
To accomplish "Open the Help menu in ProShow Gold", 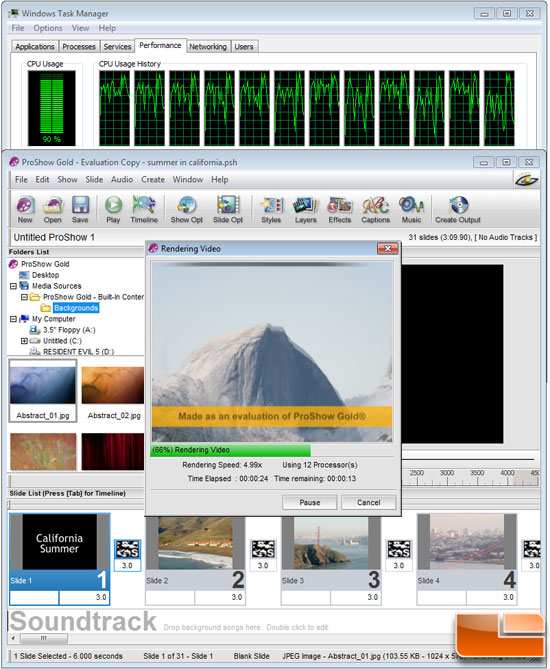I will pos(219,180).
